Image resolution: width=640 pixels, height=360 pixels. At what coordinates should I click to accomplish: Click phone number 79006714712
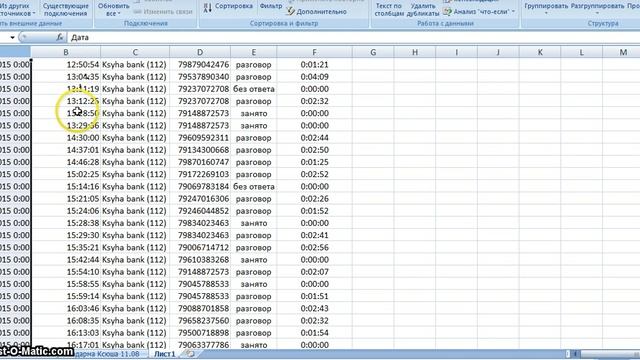coord(200,247)
